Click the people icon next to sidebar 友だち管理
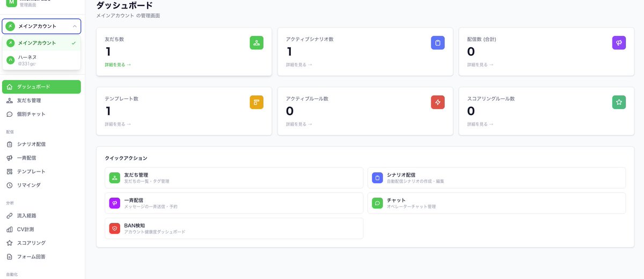This screenshot has width=644, height=279. [10, 101]
